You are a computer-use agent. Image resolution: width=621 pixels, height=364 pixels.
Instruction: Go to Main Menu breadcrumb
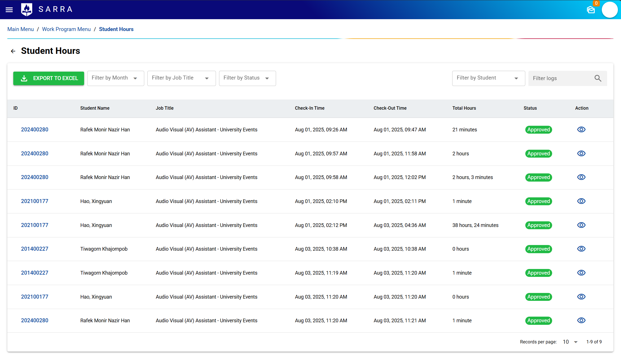[21, 29]
